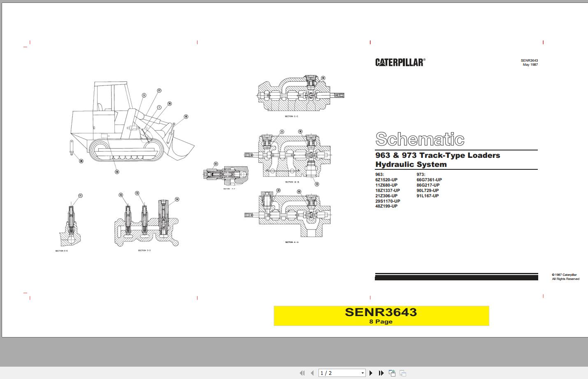Screen dimensions: 588x379
Task: Select the SECTION F-F valve cross-section
Action: pyautogui.click(x=225, y=174)
